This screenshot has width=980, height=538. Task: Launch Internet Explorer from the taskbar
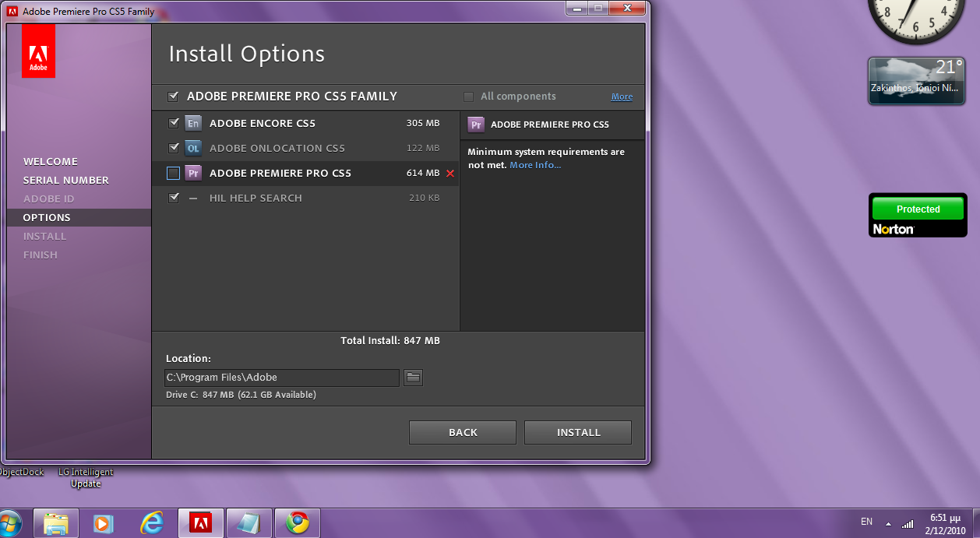(x=151, y=523)
